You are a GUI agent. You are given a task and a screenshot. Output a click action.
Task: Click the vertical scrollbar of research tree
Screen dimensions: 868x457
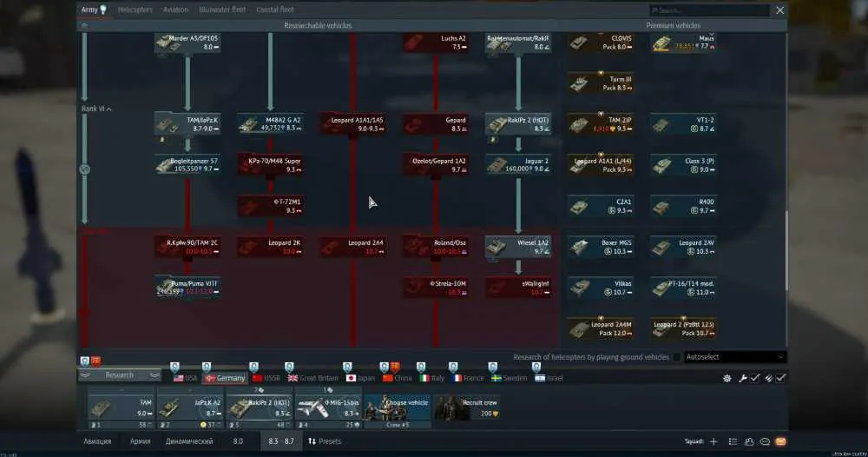(x=786, y=249)
